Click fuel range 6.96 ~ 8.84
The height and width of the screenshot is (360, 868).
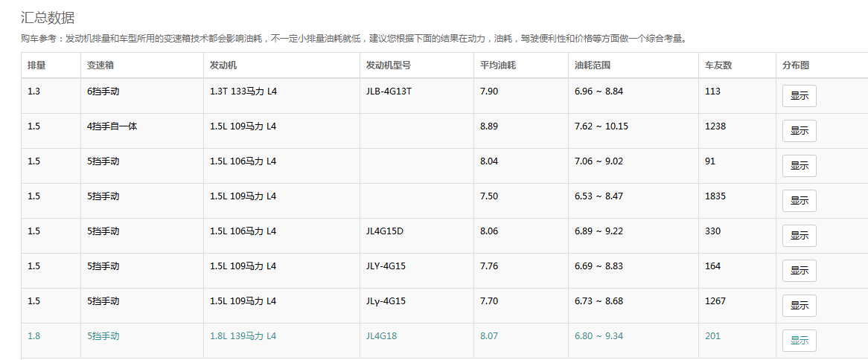tap(599, 91)
